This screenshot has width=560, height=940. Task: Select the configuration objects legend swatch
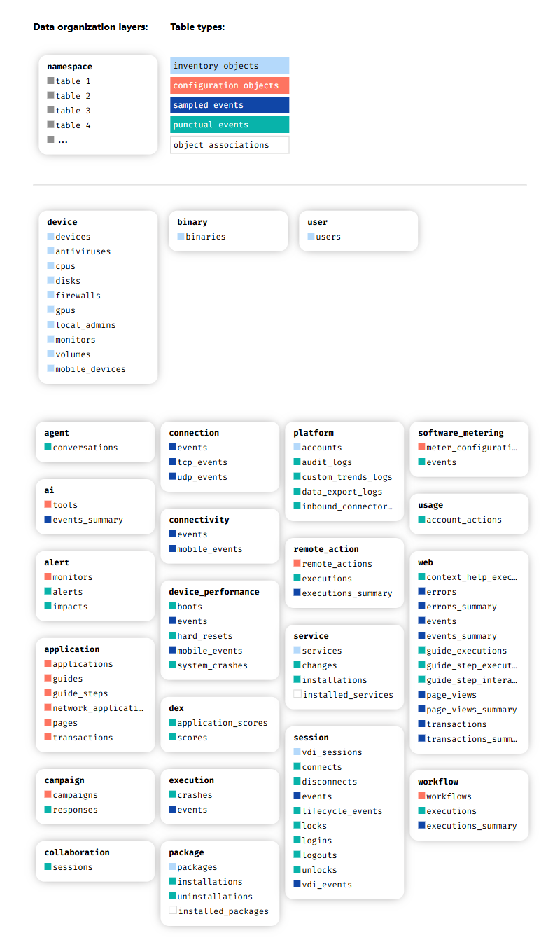[230, 85]
